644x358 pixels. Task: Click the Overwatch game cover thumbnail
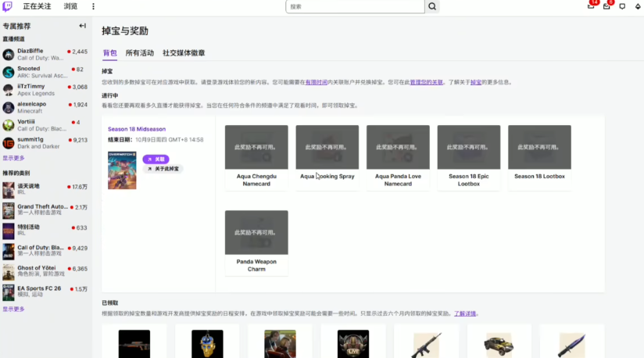point(122,170)
